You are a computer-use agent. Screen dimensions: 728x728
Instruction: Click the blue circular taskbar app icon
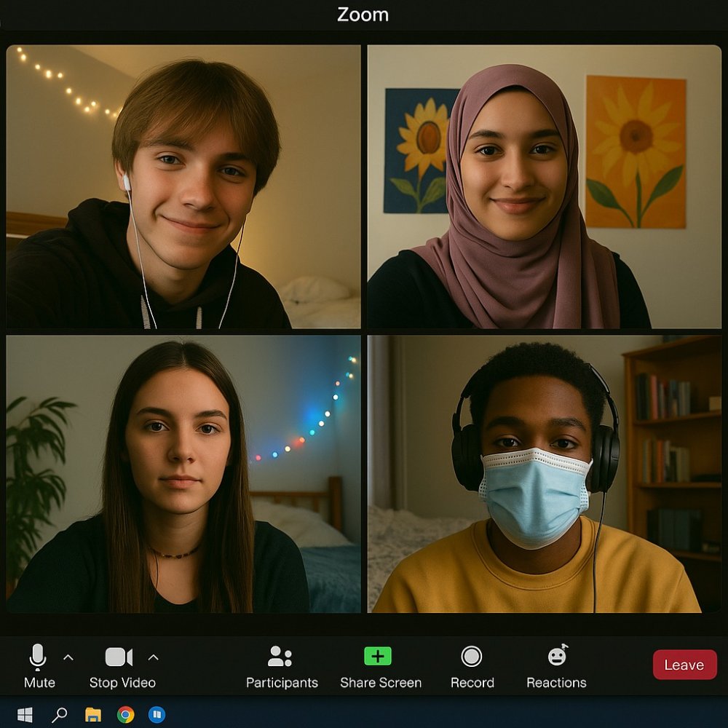click(x=157, y=715)
